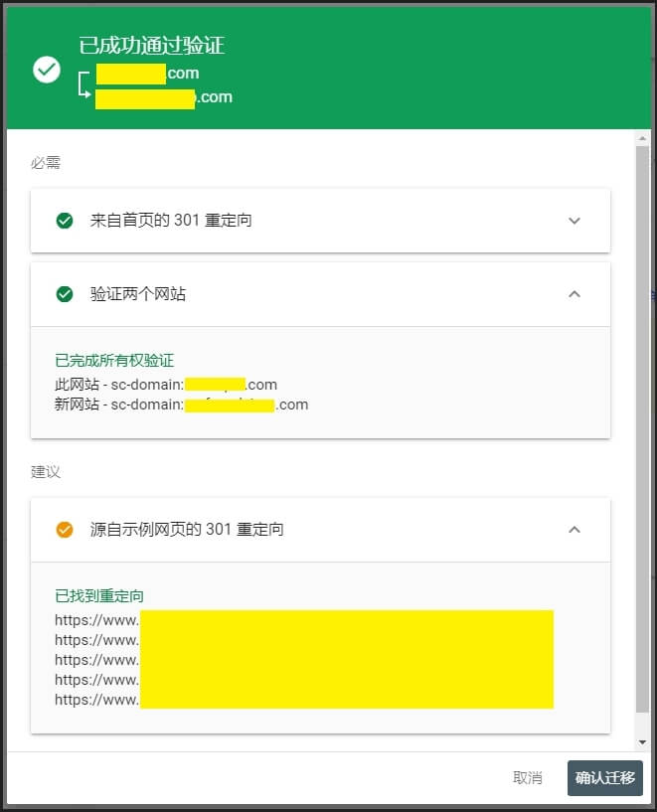Image resolution: width=657 pixels, height=812 pixels.
Task: Click the 取消 button
Action: pyautogui.click(x=527, y=778)
